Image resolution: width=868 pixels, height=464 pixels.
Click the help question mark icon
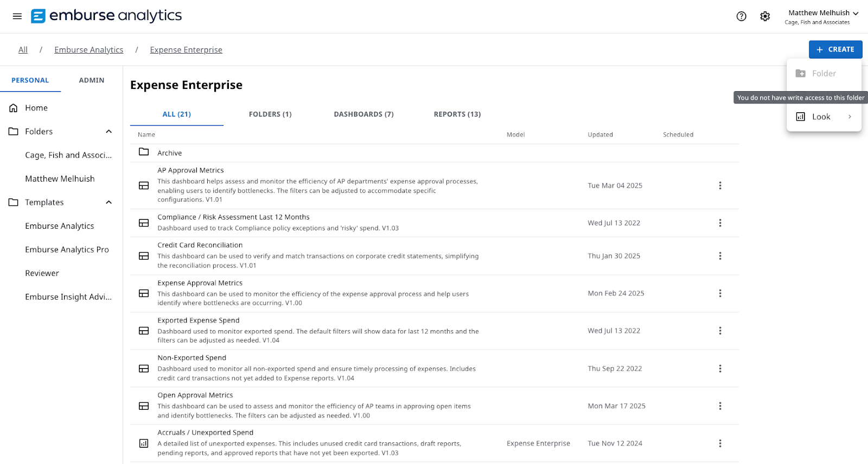tap(741, 16)
